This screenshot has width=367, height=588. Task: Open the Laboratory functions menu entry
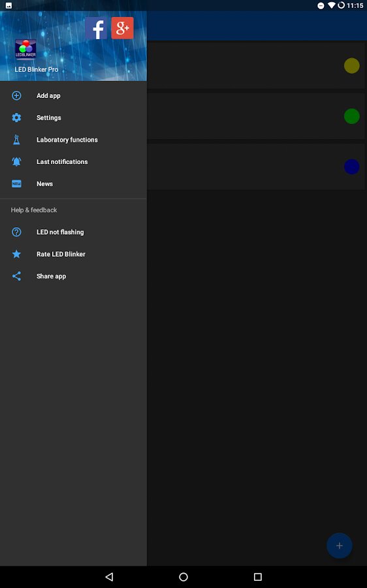point(74,140)
